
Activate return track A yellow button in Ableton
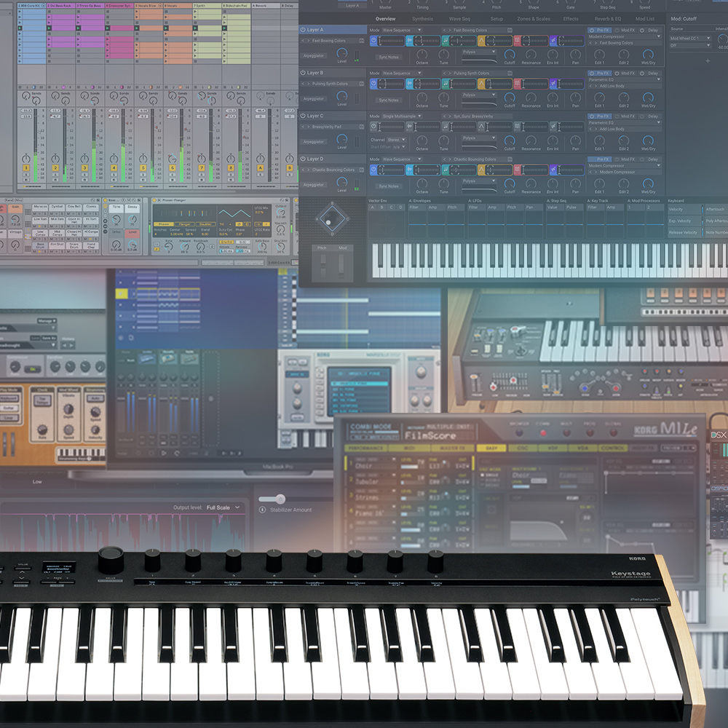pos(260,168)
